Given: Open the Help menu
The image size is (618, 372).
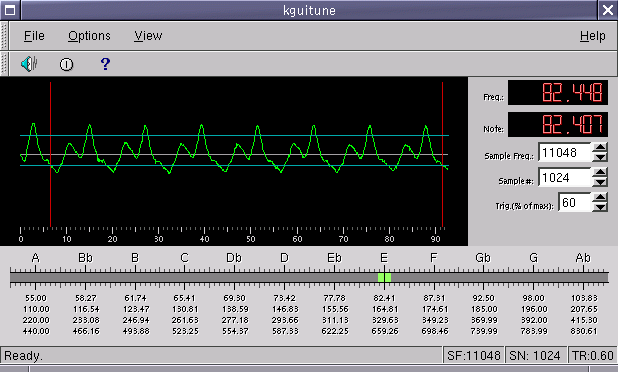Looking at the screenshot, I should click(x=592, y=36).
